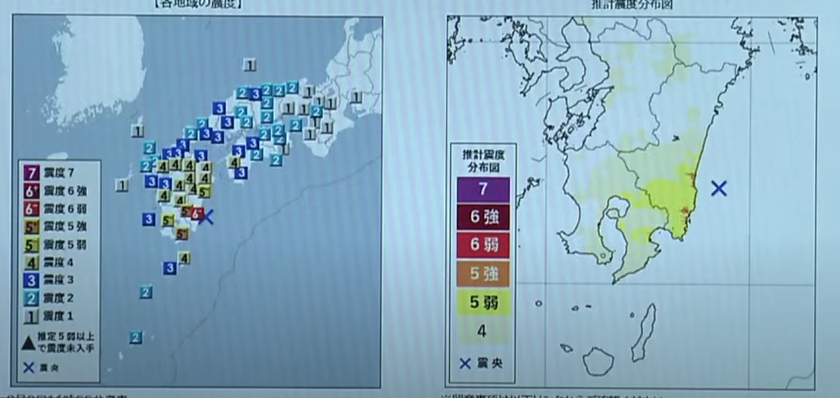Select the isolated 3 marker west of southern Kyushu

pyautogui.click(x=149, y=219)
